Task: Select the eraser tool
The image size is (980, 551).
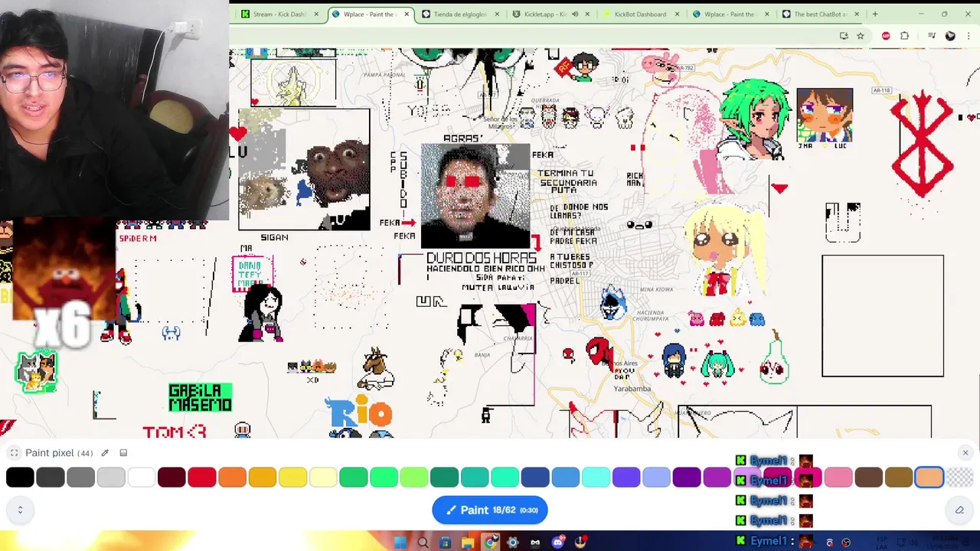Action: click(959, 510)
